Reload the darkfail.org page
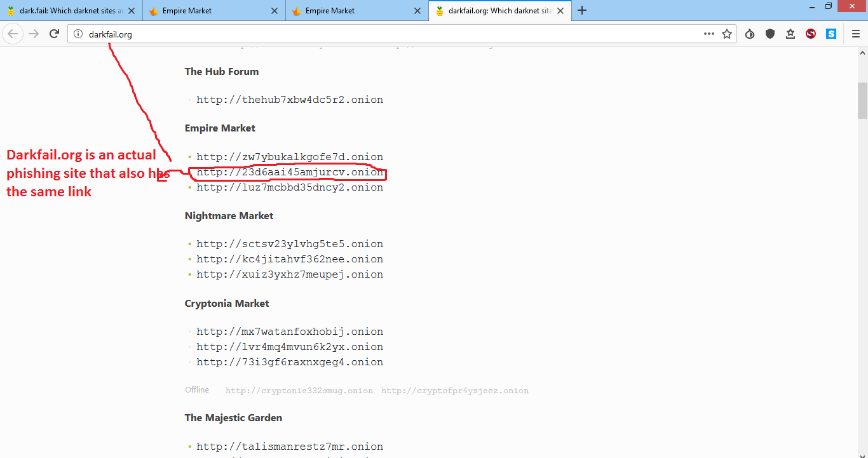 point(55,34)
